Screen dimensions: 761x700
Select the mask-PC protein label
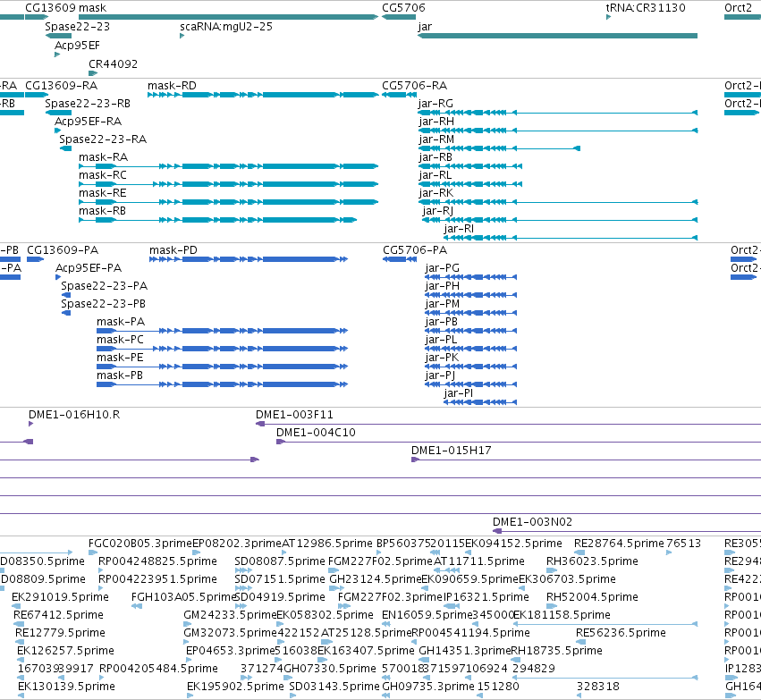[x=120, y=340]
